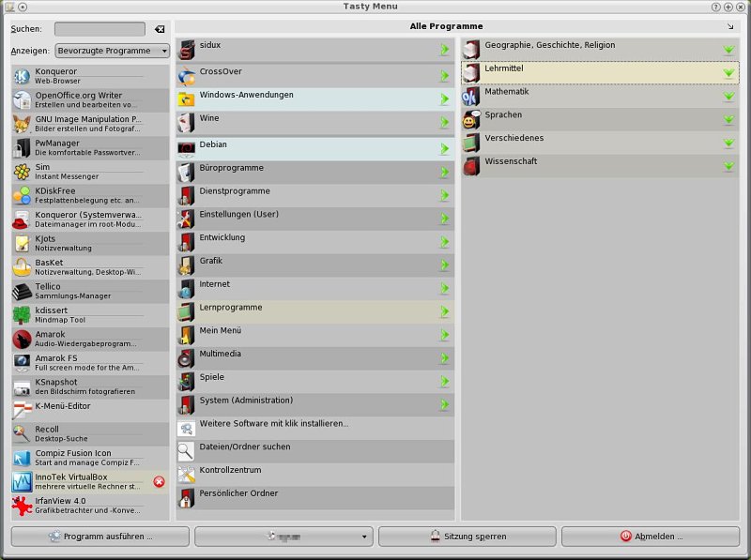This screenshot has height=560, width=751.
Task: Open the Spiele category
Action: coord(315,382)
